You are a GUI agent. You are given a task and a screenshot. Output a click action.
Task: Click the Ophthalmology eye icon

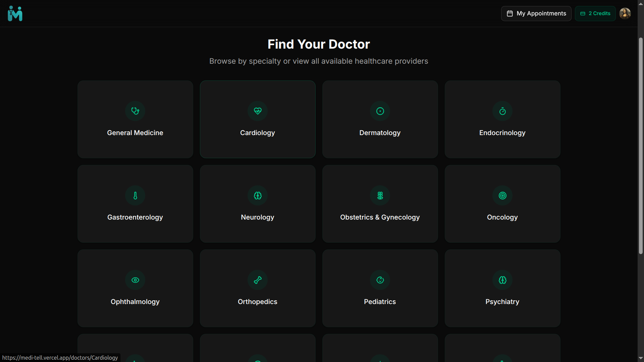click(135, 280)
